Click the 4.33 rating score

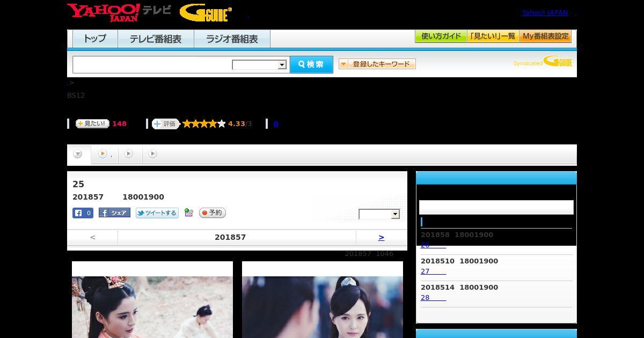click(x=236, y=124)
